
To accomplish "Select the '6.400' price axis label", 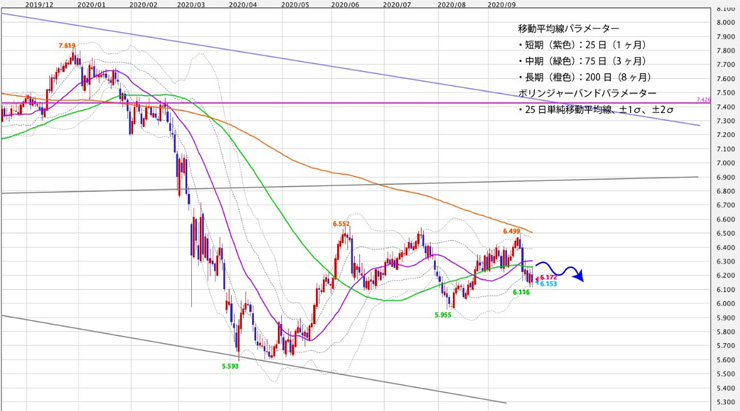I will click(725, 247).
